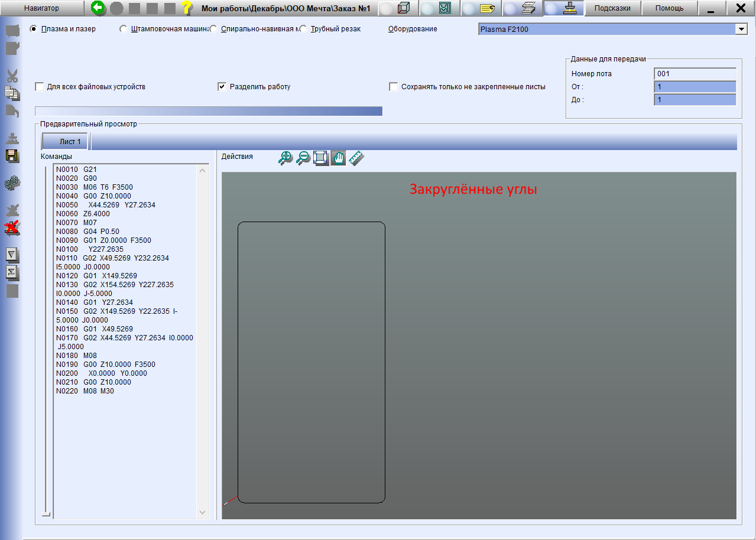Select line 'N0070 M07'
This screenshot has height=540, width=756.
pos(77,223)
